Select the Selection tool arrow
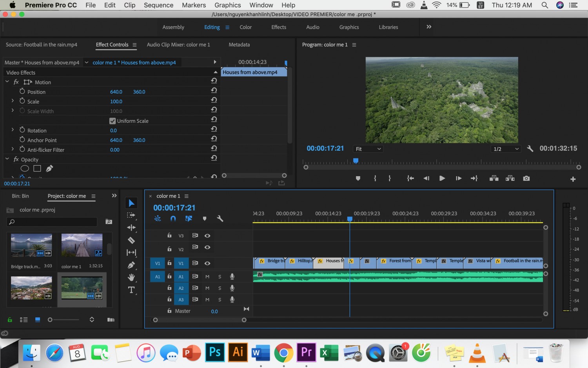The width and height of the screenshot is (588, 368). pos(131,203)
